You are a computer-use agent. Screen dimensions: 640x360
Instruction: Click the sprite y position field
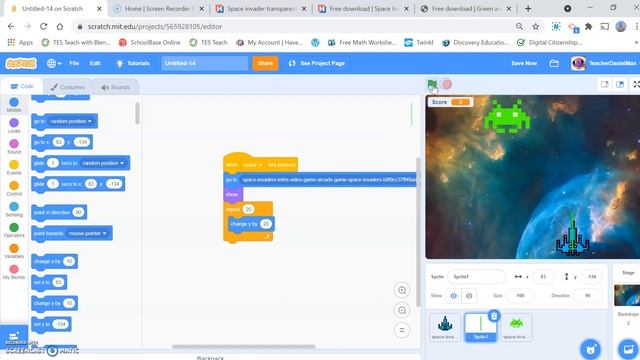(591, 277)
